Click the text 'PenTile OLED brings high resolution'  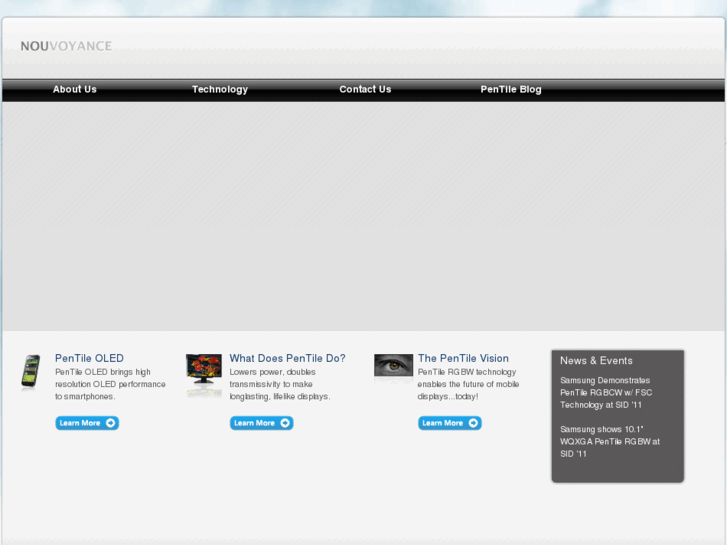(110, 384)
